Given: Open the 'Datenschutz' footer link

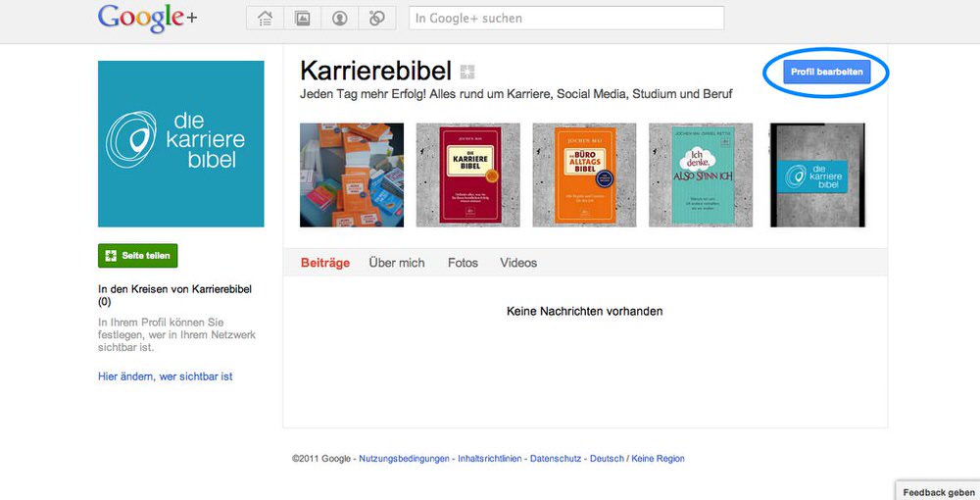Looking at the screenshot, I should (x=556, y=459).
